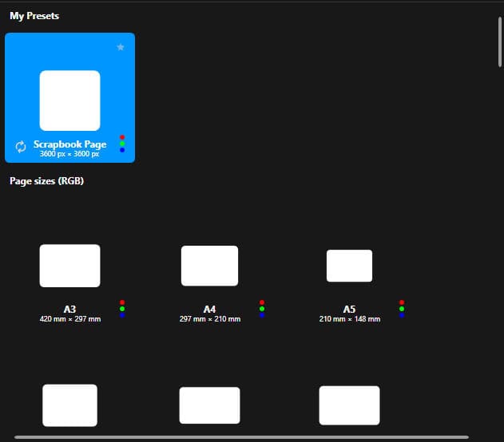This screenshot has width=504, height=442.
Task: Pick the A4 page preset thumbnail
Action: [x=209, y=266]
